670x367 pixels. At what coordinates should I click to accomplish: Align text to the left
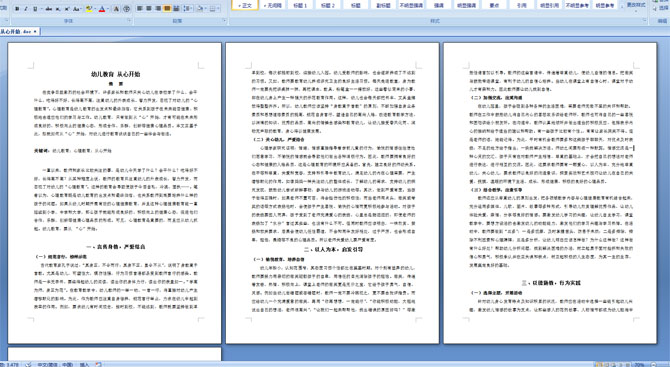click(x=139, y=9)
